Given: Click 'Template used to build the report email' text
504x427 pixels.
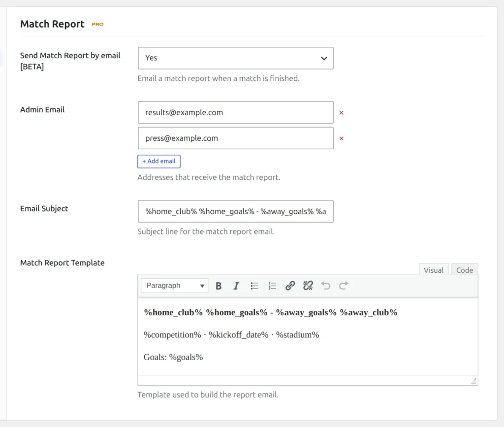Looking at the screenshot, I should point(208,394).
